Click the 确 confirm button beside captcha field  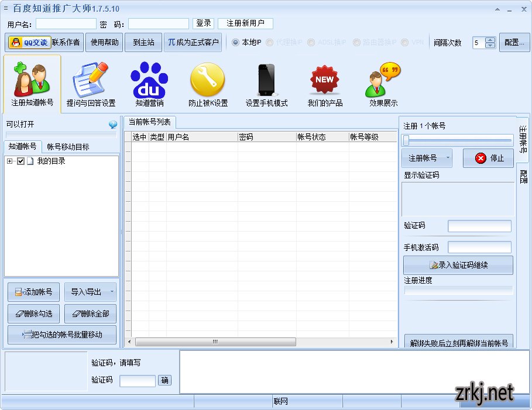(164, 380)
